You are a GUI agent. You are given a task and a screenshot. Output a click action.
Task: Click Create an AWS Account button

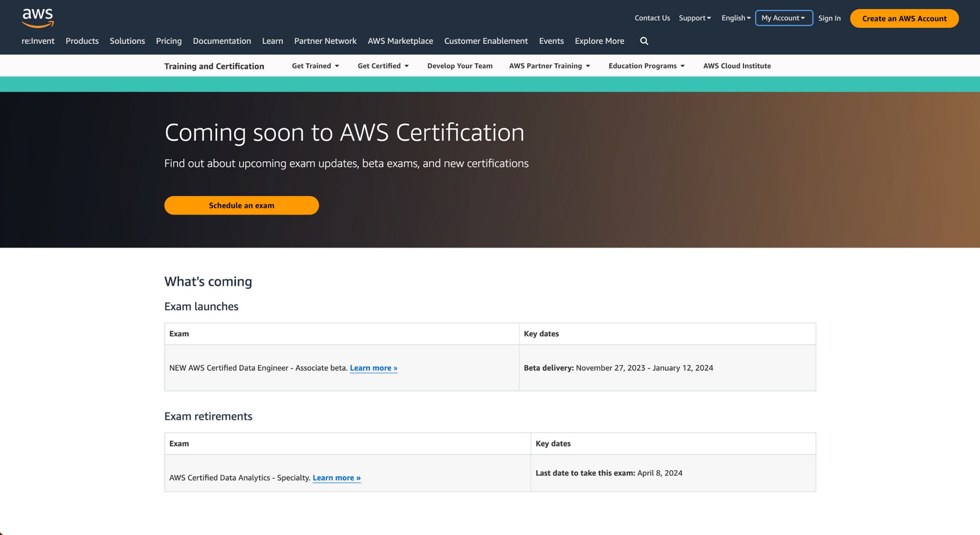(x=904, y=19)
